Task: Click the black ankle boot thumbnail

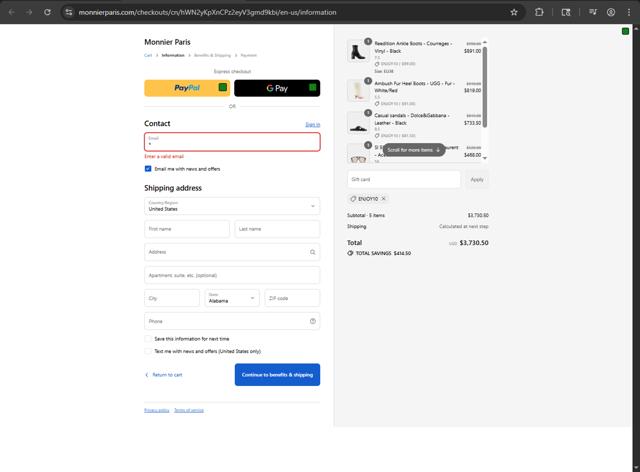Action: [358, 51]
